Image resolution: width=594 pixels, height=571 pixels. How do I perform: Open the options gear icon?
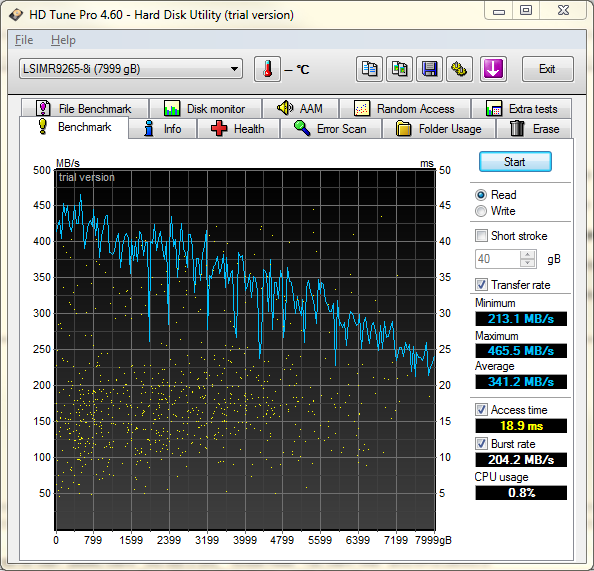(459, 69)
